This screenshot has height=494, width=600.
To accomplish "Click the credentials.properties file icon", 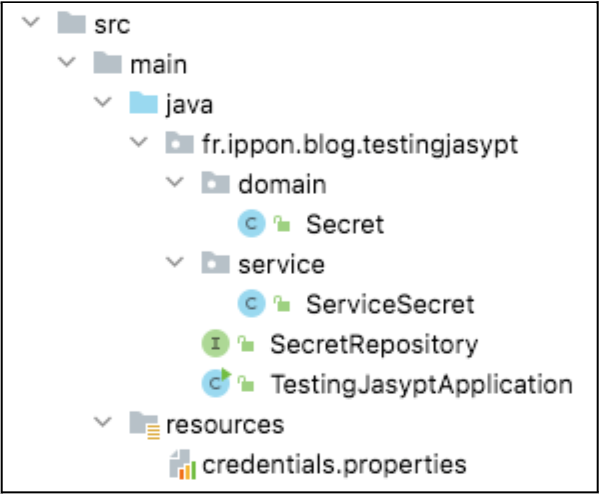I will (x=181, y=464).
